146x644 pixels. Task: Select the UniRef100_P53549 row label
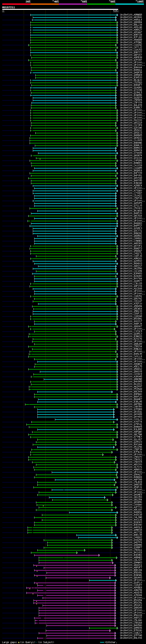(131, 389)
